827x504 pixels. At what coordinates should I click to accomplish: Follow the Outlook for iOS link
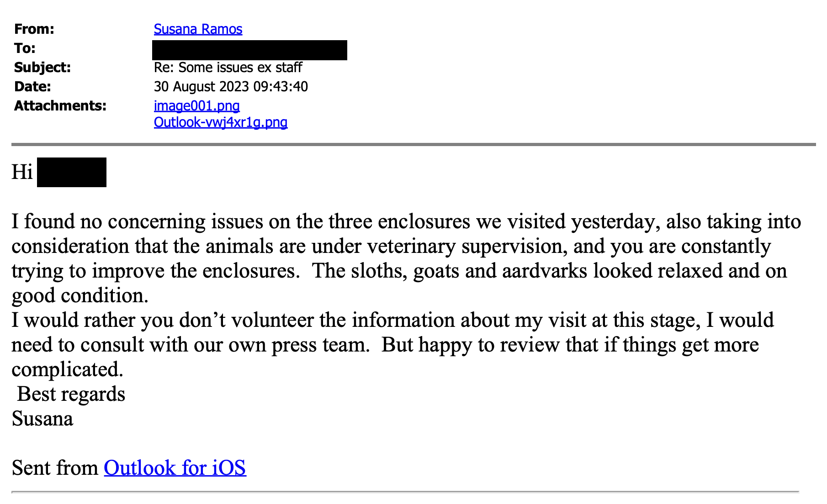[175, 468]
